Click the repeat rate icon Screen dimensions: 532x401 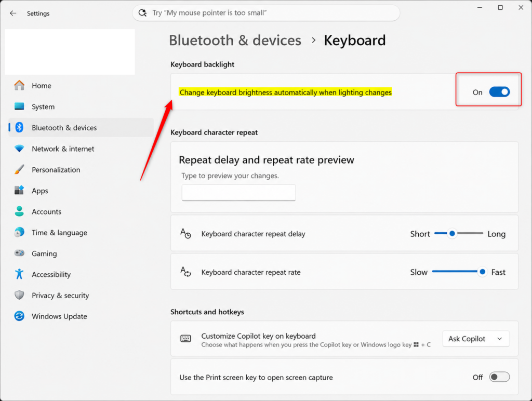[x=185, y=272]
